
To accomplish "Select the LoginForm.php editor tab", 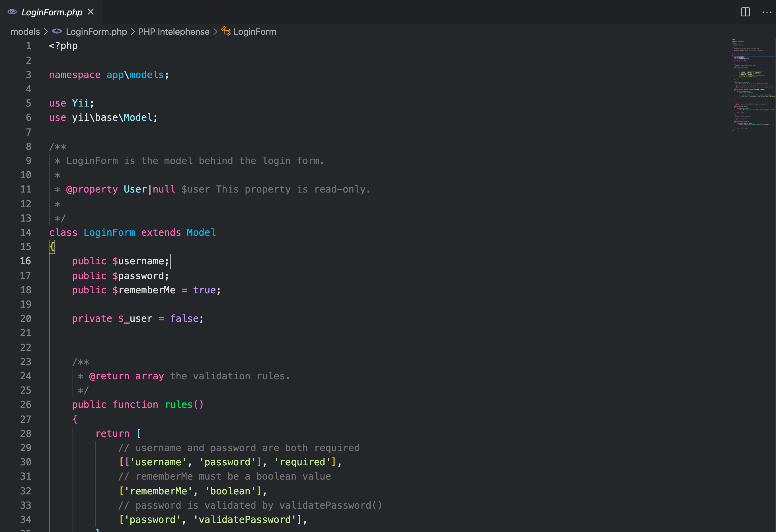I will [52, 12].
